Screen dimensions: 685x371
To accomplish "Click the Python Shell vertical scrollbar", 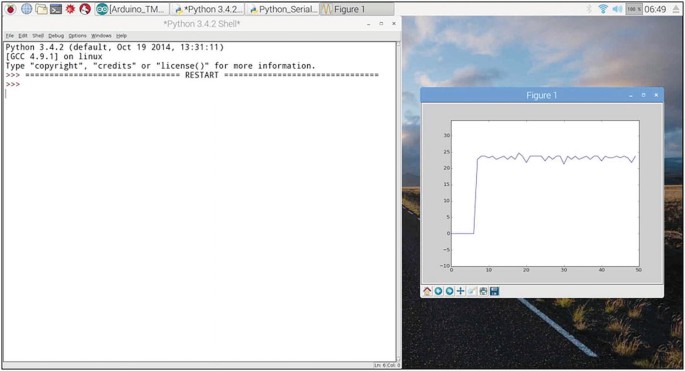I will (398, 201).
